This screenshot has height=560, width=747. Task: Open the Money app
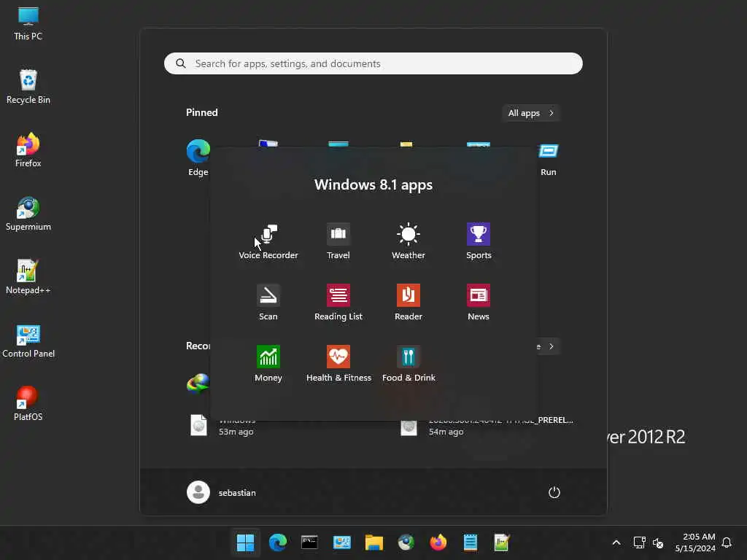coord(268,364)
